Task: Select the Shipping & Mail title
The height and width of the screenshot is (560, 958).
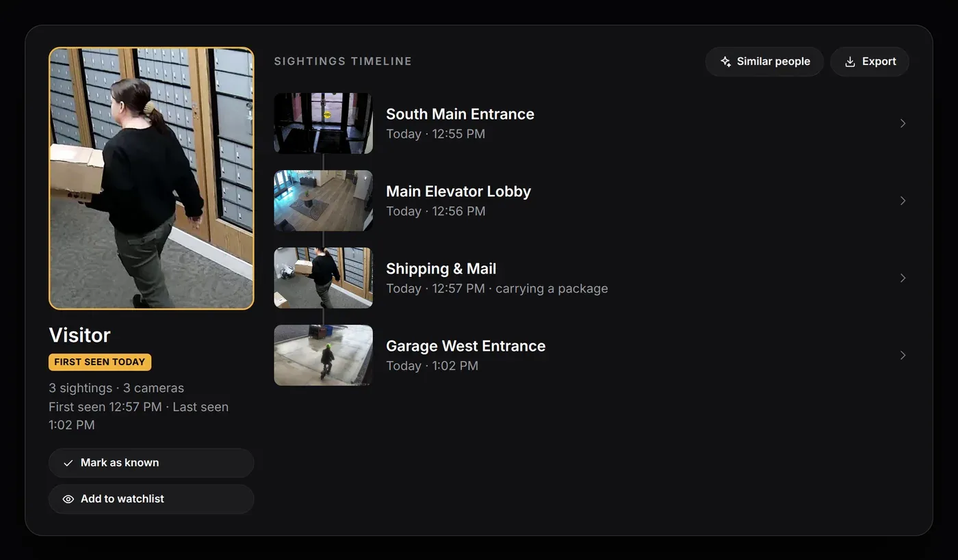Action: pos(441,269)
